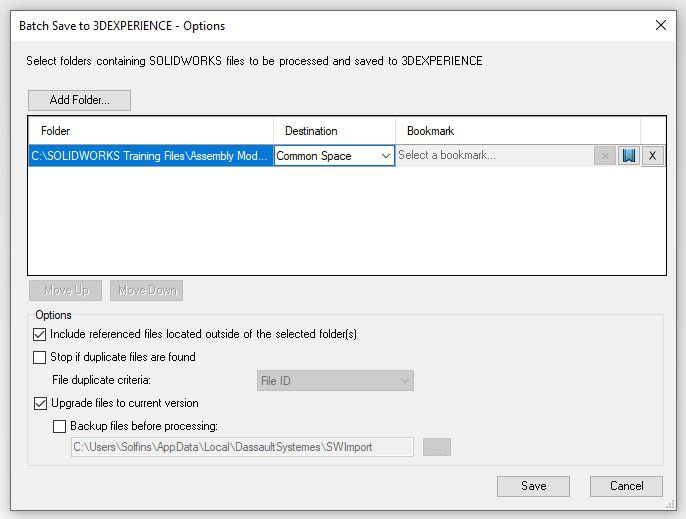Click the Save button
686x519 pixels.
tap(533, 486)
